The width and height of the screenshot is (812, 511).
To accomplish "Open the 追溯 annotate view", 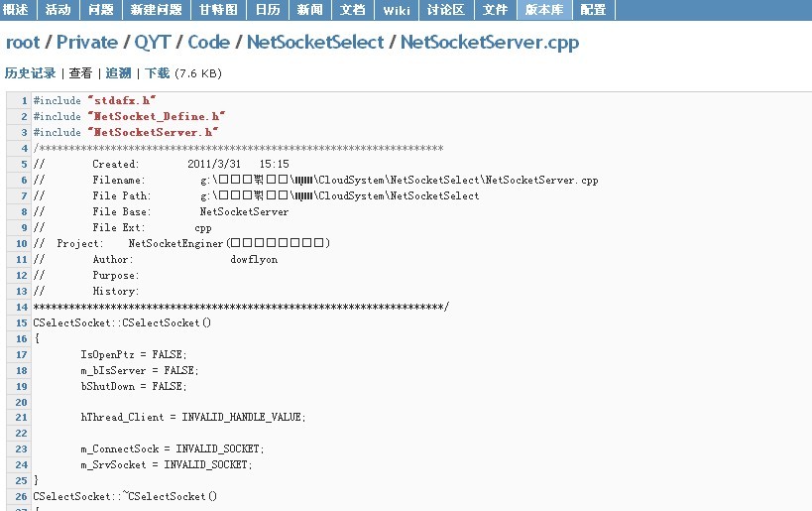I will coord(118,73).
